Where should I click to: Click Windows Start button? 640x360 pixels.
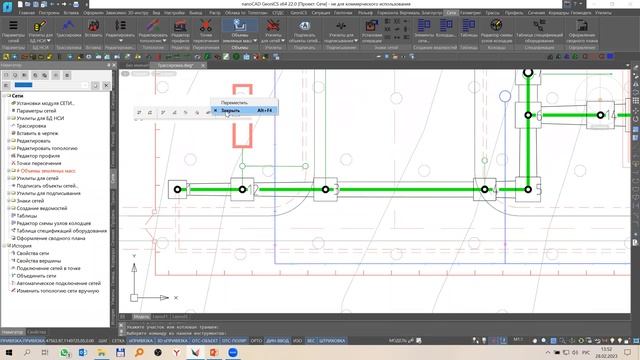8,352
